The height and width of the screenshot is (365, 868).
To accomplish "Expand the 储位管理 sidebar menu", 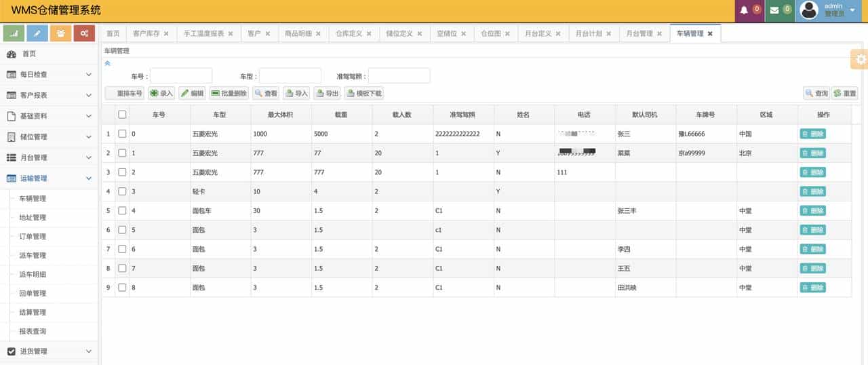I will click(49, 137).
